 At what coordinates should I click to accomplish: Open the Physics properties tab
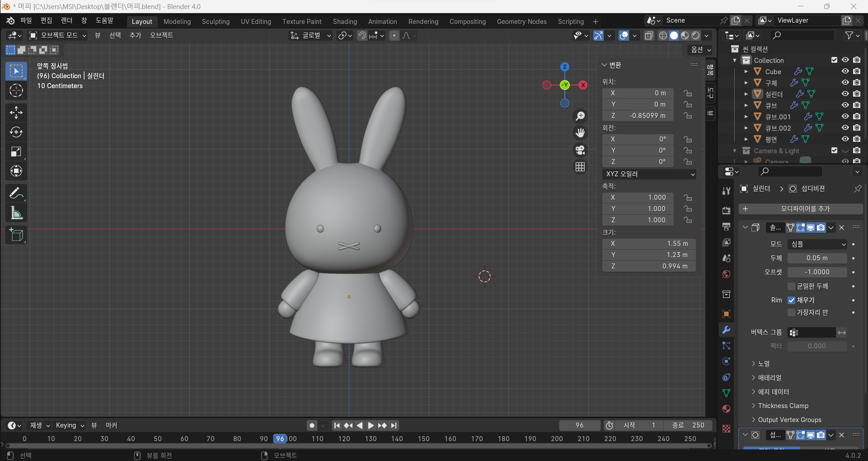(726, 362)
